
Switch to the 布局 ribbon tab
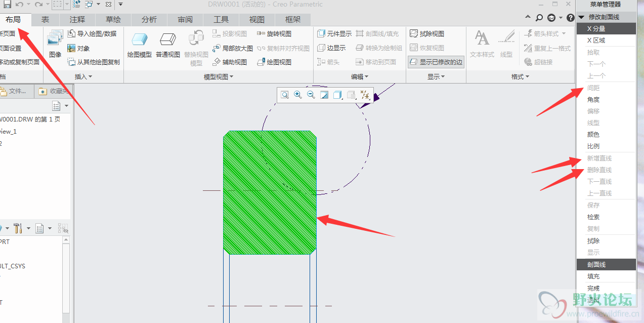13,20
